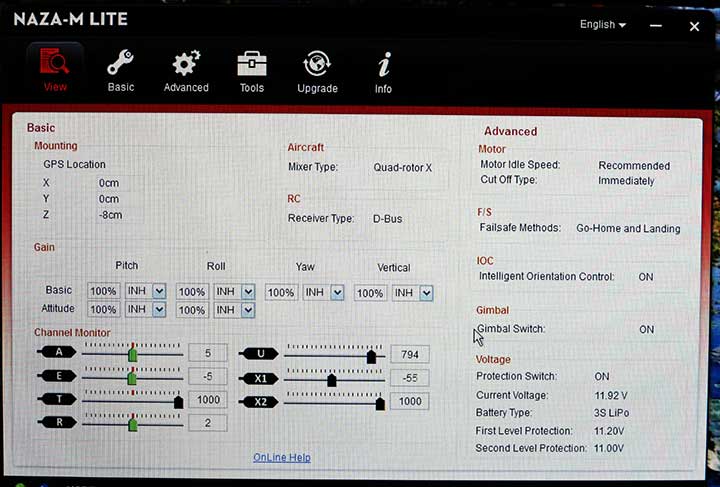
Task: Open the View magnifier icon
Action: point(54,64)
